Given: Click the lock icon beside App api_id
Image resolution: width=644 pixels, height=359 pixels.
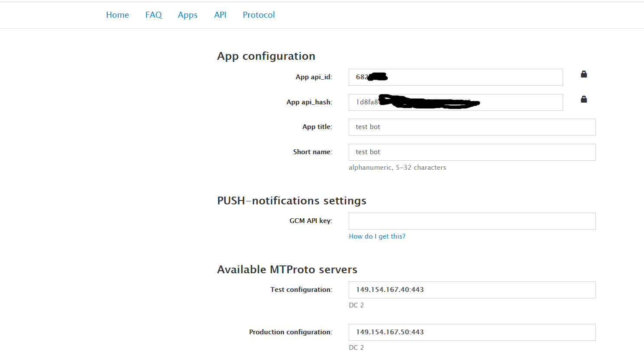Looking at the screenshot, I should click(x=584, y=74).
